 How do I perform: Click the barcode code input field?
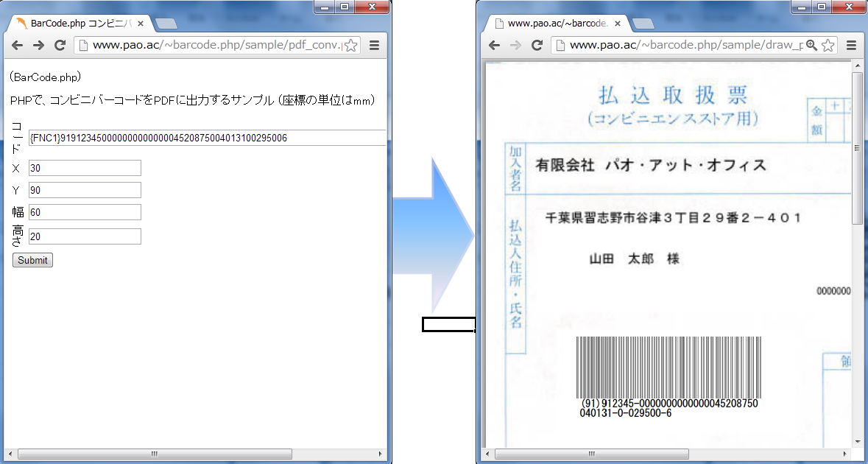click(207, 138)
